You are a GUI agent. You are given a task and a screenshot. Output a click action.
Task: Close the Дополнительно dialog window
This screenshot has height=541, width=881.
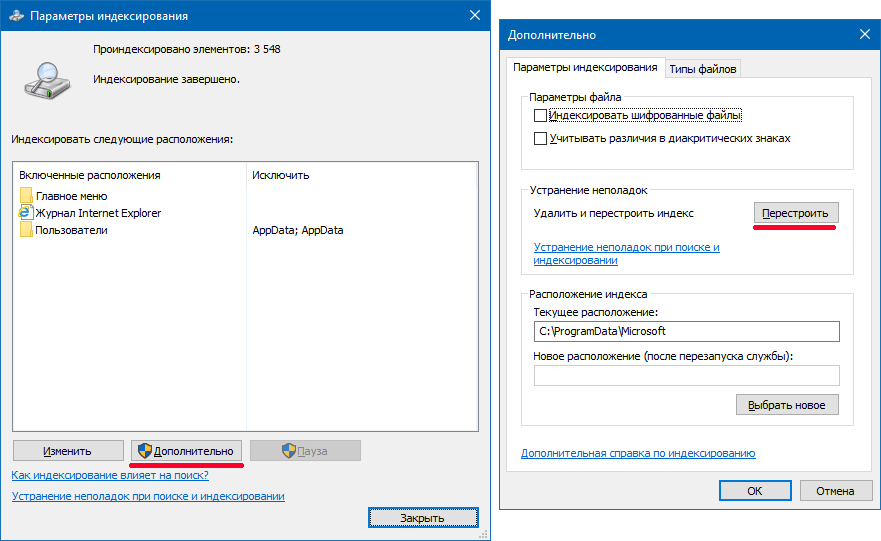(x=865, y=34)
